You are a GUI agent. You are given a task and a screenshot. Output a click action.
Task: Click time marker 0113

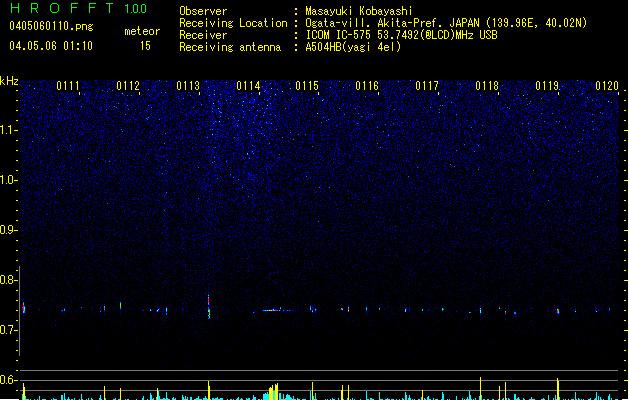(x=188, y=86)
